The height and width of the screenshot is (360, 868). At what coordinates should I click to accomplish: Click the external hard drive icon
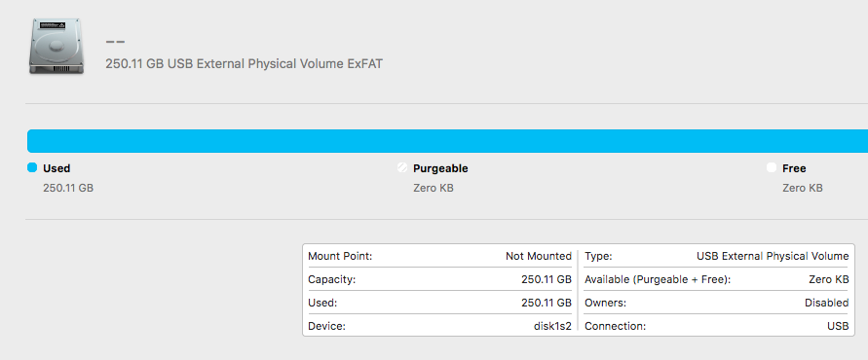click(57, 46)
